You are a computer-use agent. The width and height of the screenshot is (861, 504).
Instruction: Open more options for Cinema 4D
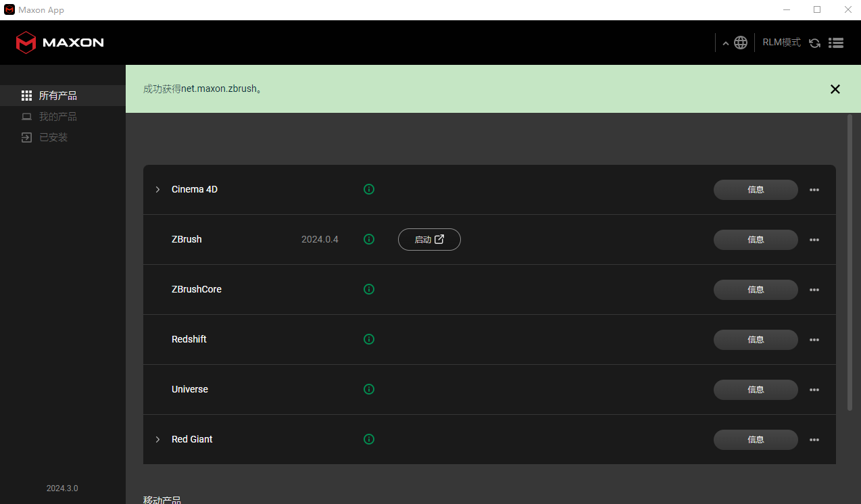click(814, 190)
